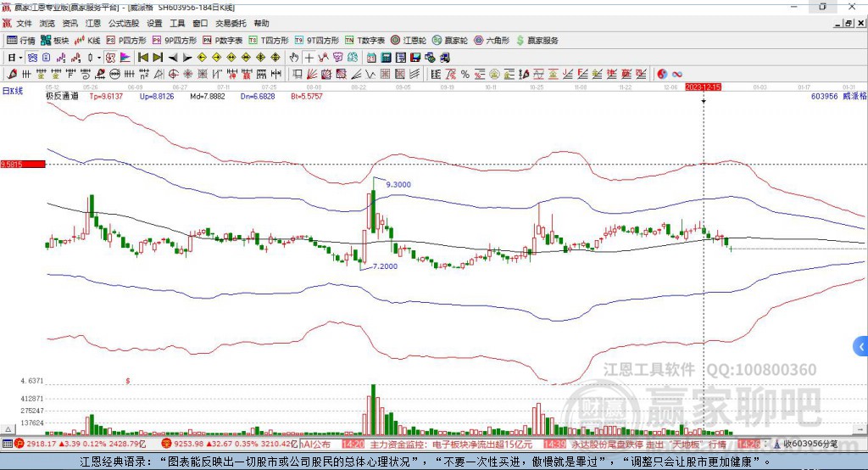Viewport: 868px width, 470px height.
Task: Click the volume pane up-triangle button
Action: [x=8, y=429]
